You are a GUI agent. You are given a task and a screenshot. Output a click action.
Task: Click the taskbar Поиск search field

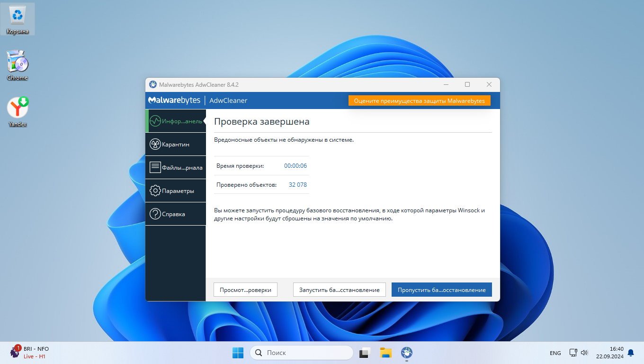tap(302, 353)
